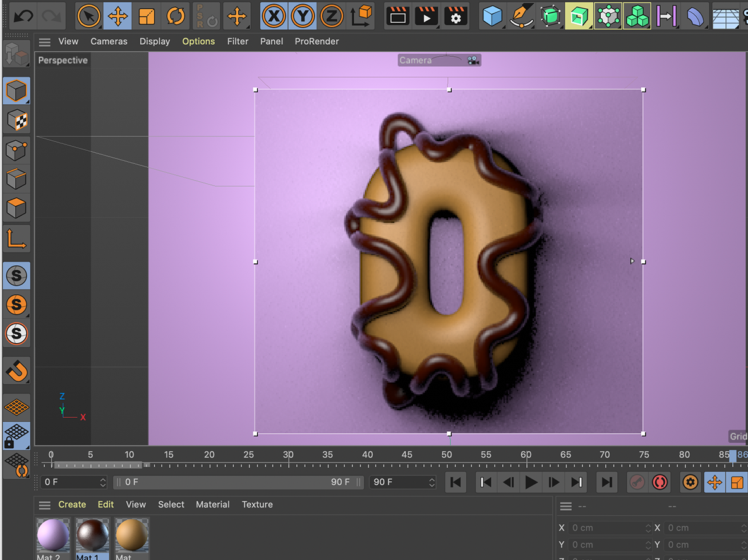748x560 pixels.
Task: Step to next frame
Action: tap(554, 482)
